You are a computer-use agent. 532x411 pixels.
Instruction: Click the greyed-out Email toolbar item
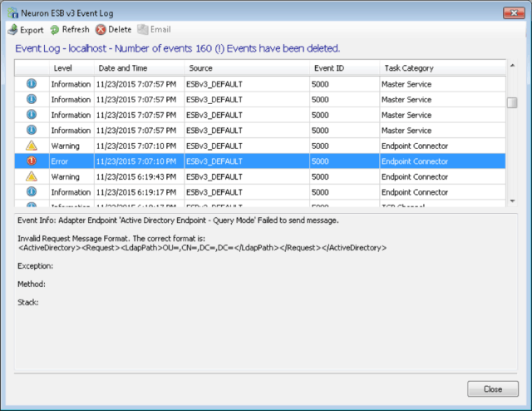(154, 30)
